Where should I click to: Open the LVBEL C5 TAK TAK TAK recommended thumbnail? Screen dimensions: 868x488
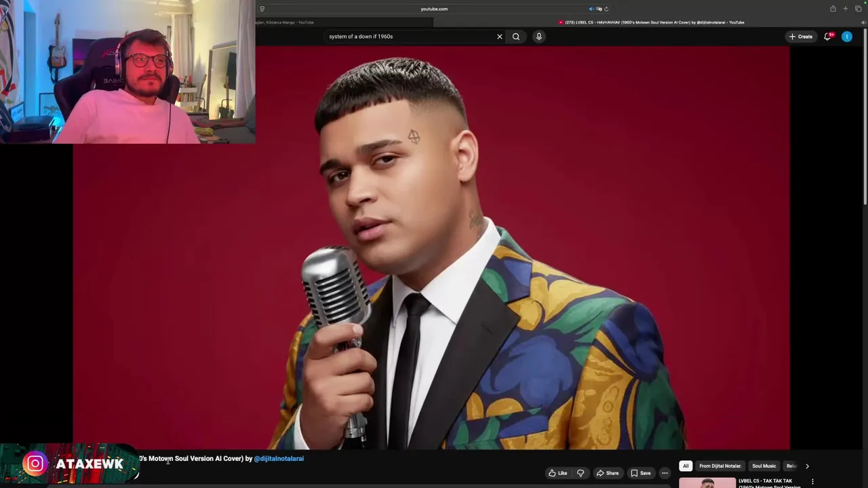click(x=707, y=483)
